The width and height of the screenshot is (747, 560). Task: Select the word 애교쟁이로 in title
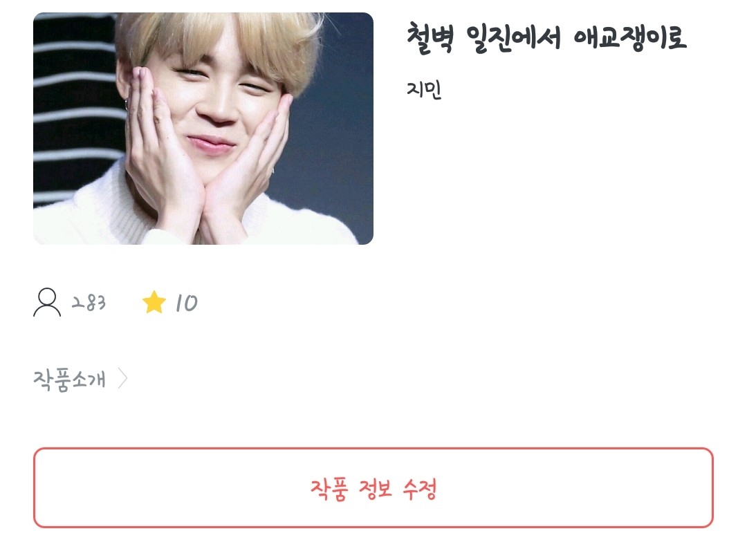point(630,37)
